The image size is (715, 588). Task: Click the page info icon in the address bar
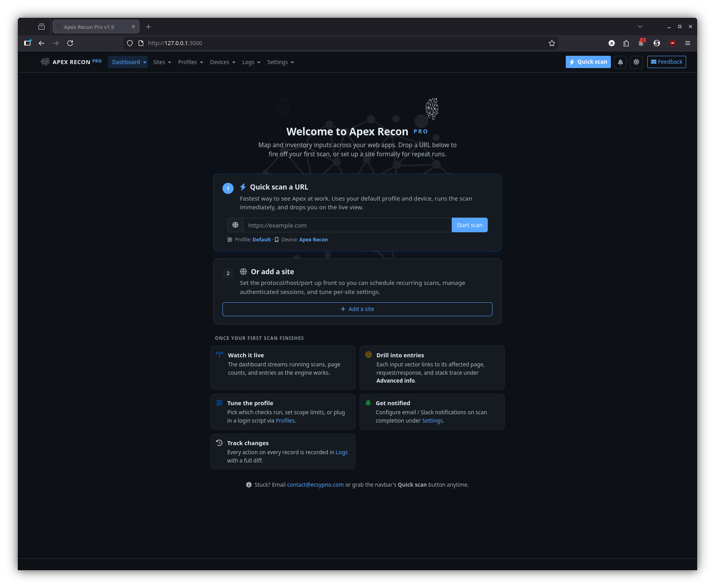[x=141, y=43]
